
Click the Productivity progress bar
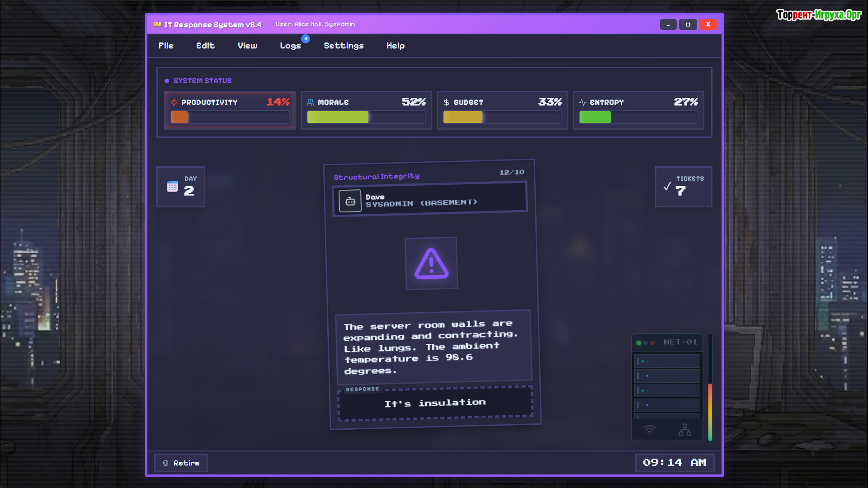click(230, 117)
